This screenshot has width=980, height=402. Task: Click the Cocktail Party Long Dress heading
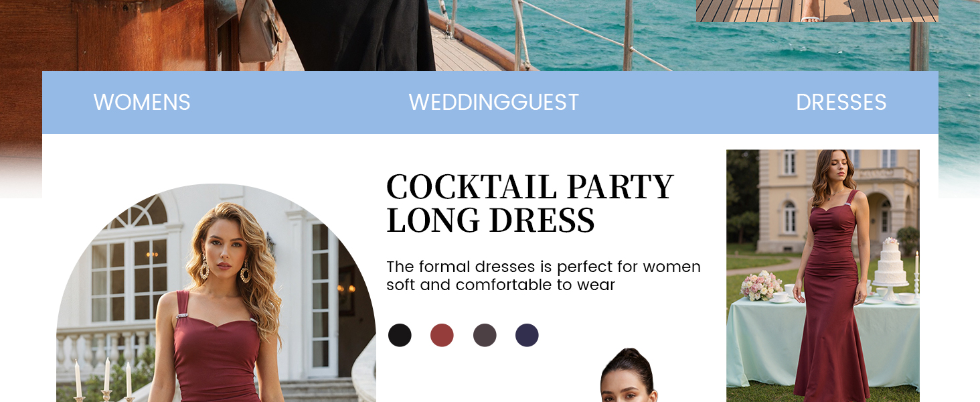[529, 204]
